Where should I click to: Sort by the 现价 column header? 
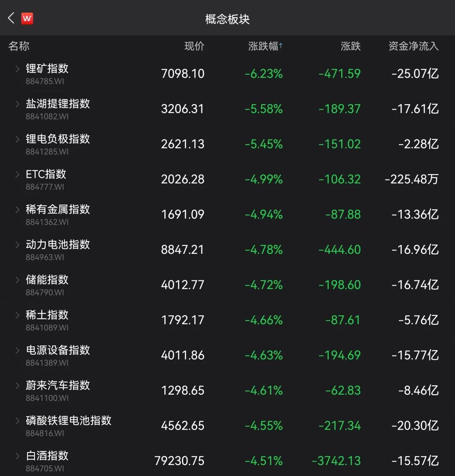(x=194, y=46)
